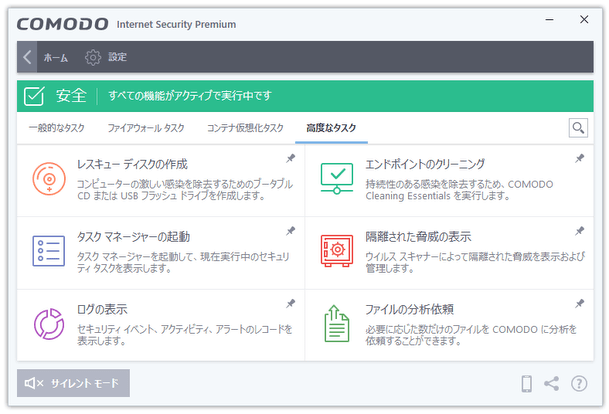This screenshot has width=609, height=414.
Task: Click the ログの表示 description セキュリティ イベント
Action: 184,335
